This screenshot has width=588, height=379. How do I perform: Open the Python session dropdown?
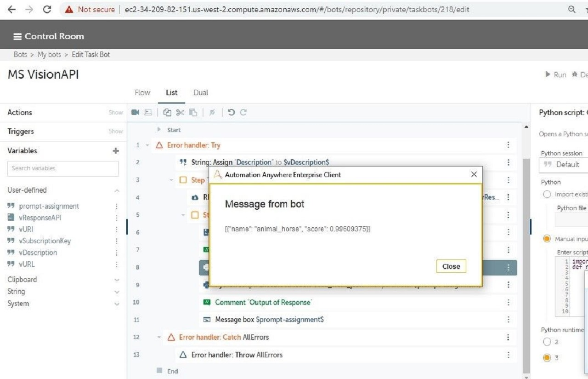(x=563, y=164)
